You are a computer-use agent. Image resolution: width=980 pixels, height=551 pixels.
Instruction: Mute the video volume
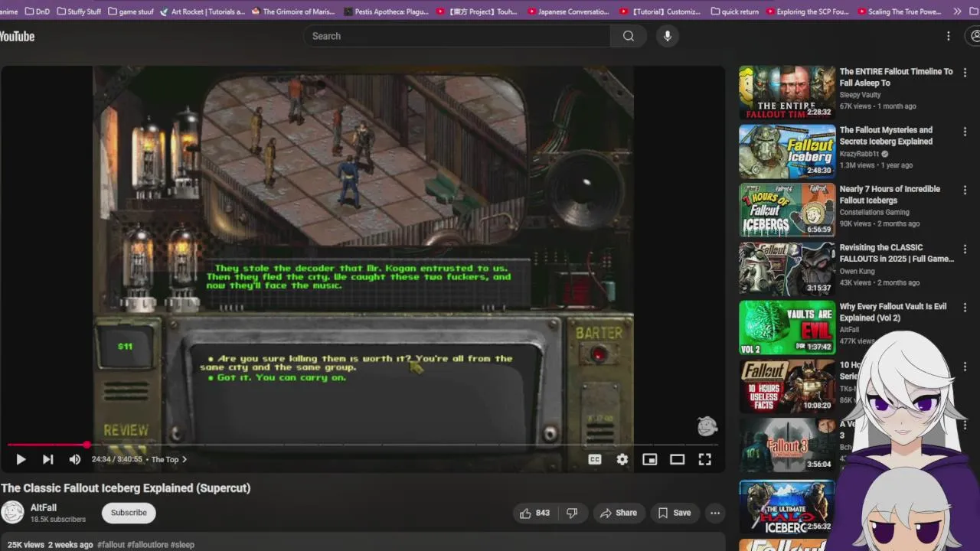point(74,459)
